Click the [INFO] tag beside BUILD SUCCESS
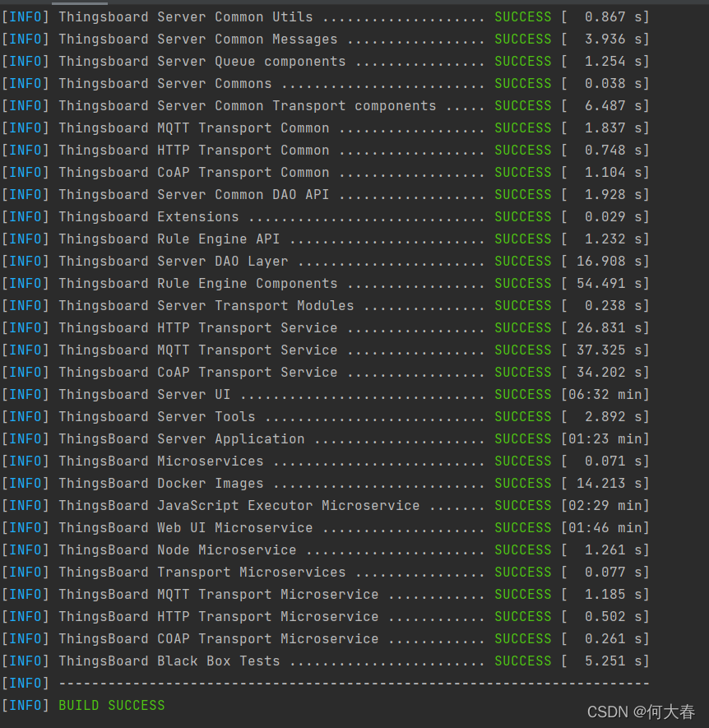This screenshot has height=728, width=709. click(x=25, y=705)
